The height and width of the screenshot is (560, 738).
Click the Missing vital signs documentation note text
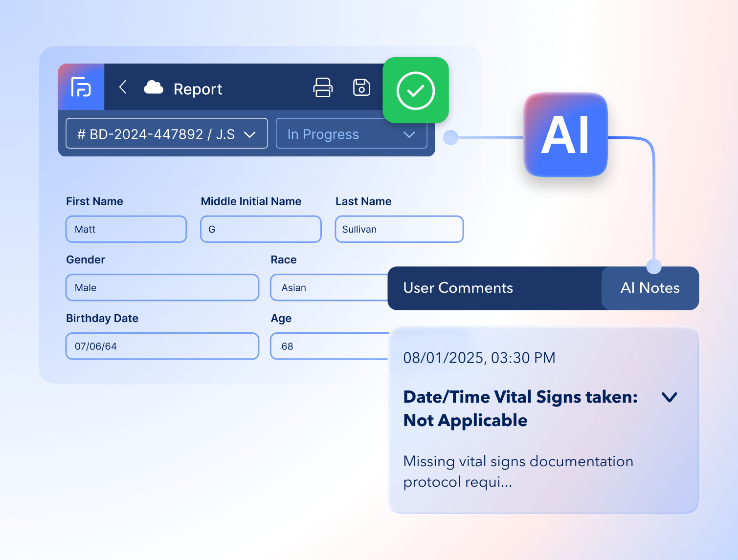tap(518, 472)
